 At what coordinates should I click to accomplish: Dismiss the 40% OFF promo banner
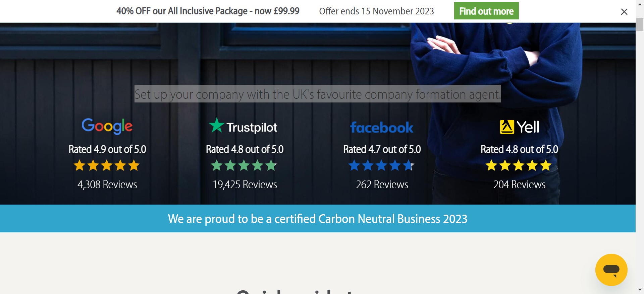click(x=624, y=12)
